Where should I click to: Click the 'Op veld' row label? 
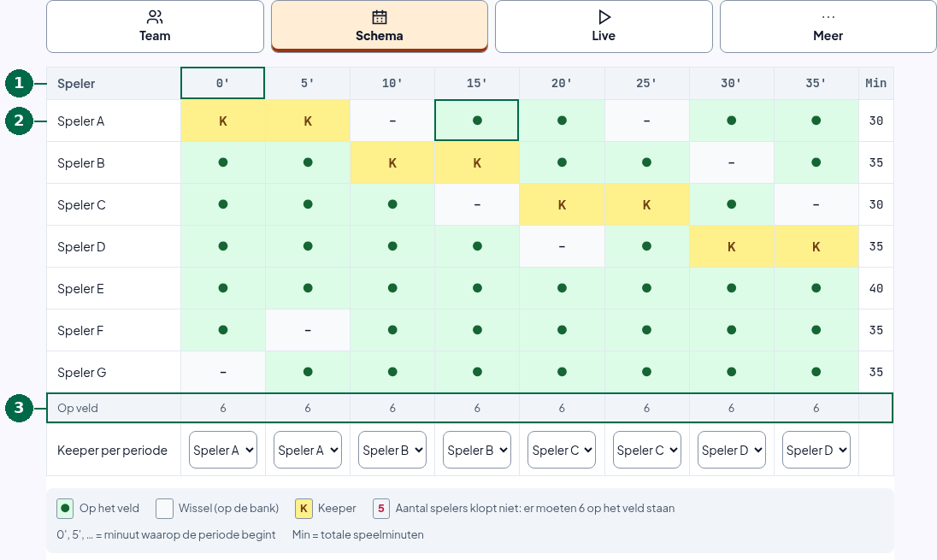tap(78, 408)
